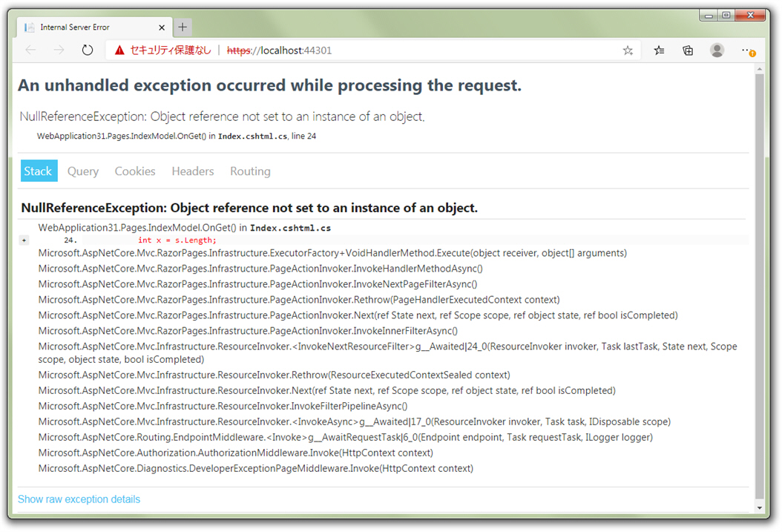This screenshot has width=782, height=532.
Task: Click the InvokeFilterPipelineAsync stack frame
Action: click(223, 406)
